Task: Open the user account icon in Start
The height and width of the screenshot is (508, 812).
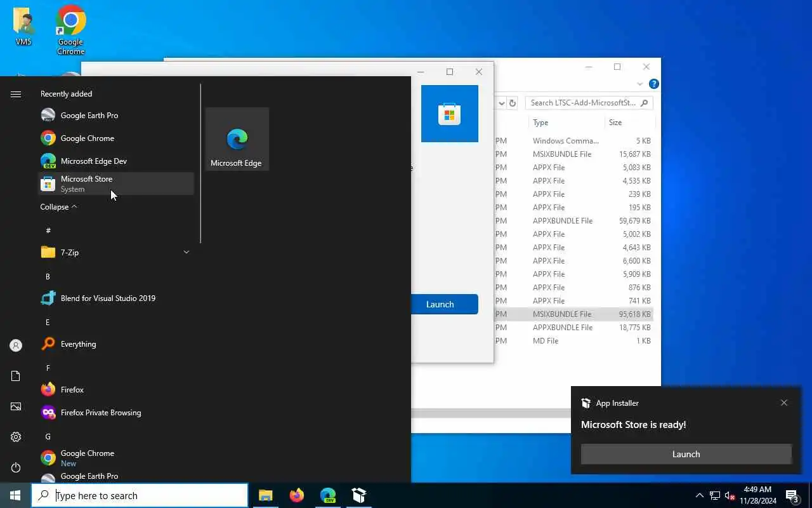Action: 16,345
